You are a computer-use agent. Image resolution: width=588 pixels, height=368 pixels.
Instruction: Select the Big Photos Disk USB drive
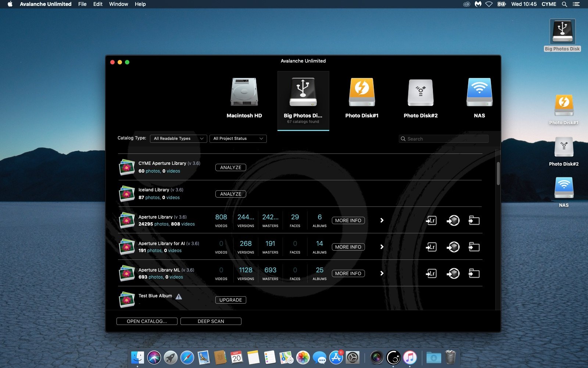tap(303, 92)
